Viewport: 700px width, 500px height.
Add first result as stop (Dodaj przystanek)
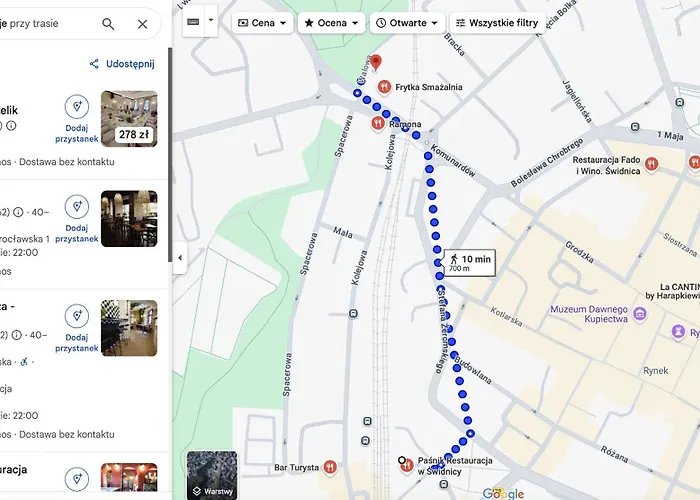click(76, 117)
